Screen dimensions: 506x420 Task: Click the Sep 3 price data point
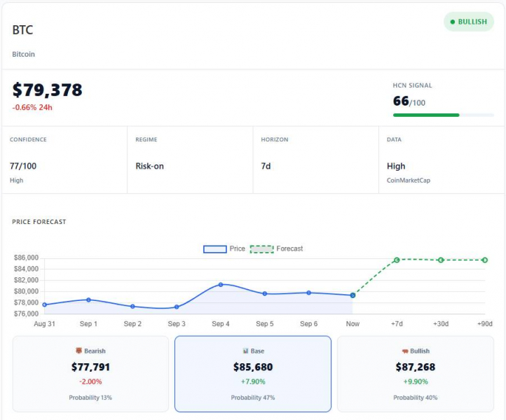coord(177,307)
